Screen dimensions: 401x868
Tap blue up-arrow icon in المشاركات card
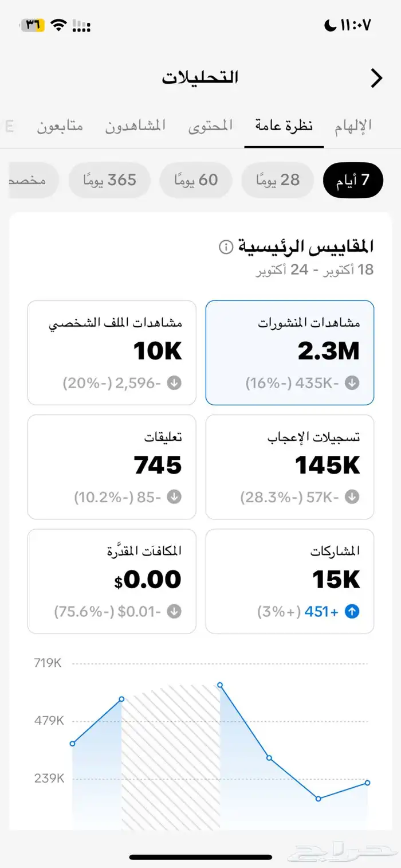352,612
